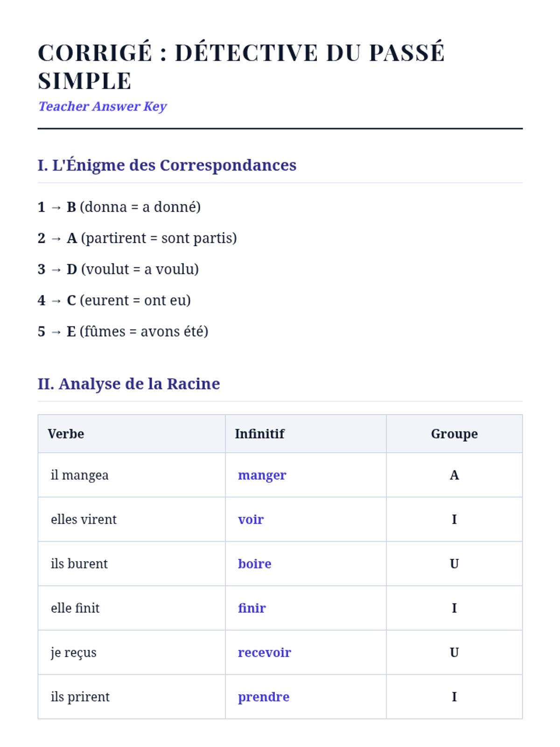The height and width of the screenshot is (747, 560).
Task: Click the 'elle finit' verb cell
Action: (75, 608)
